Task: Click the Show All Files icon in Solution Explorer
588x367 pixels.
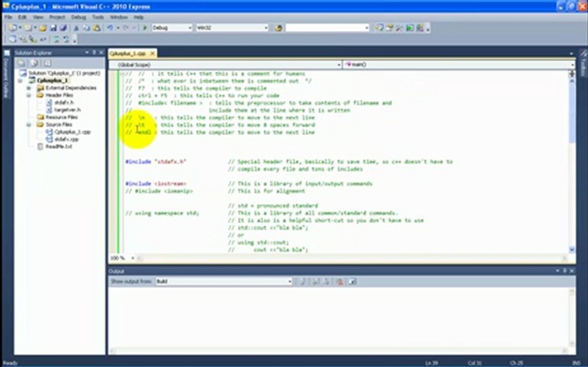Action: (35, 63)
